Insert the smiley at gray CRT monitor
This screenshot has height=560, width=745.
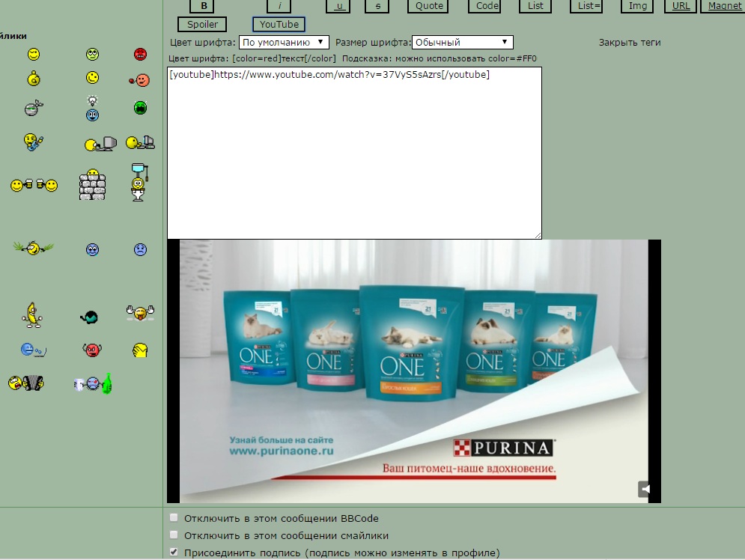point(100,144)
